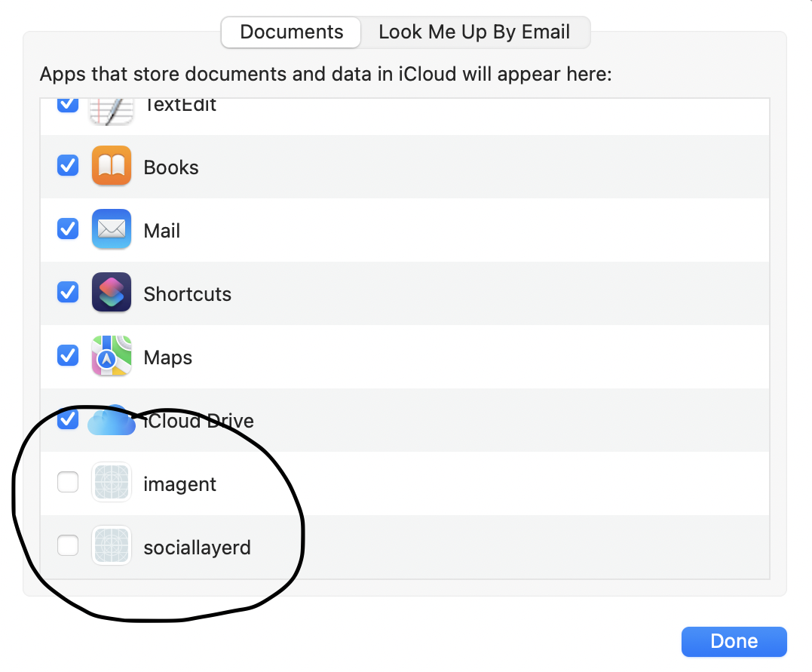Select the iCloud Drive row label

pyautogui.click(x=198, y=421)
